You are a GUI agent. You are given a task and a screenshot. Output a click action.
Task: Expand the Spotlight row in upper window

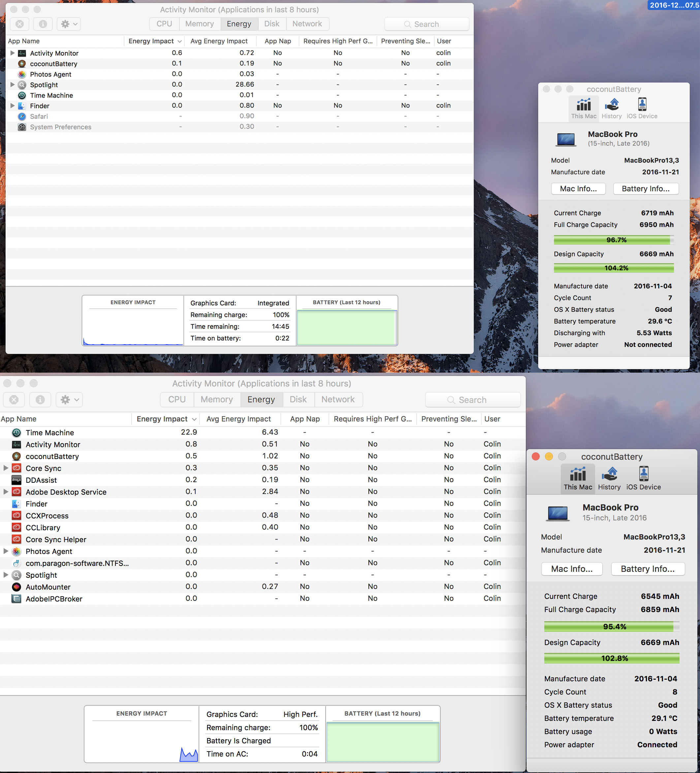12,84
